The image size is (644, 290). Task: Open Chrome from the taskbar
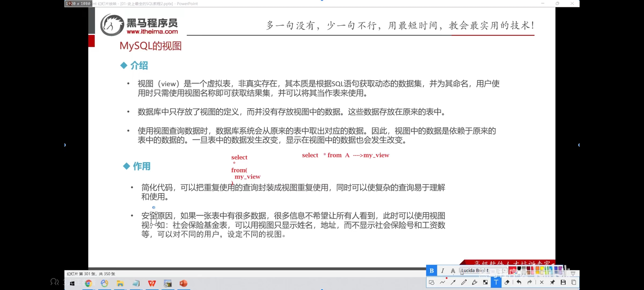(88, 283)
